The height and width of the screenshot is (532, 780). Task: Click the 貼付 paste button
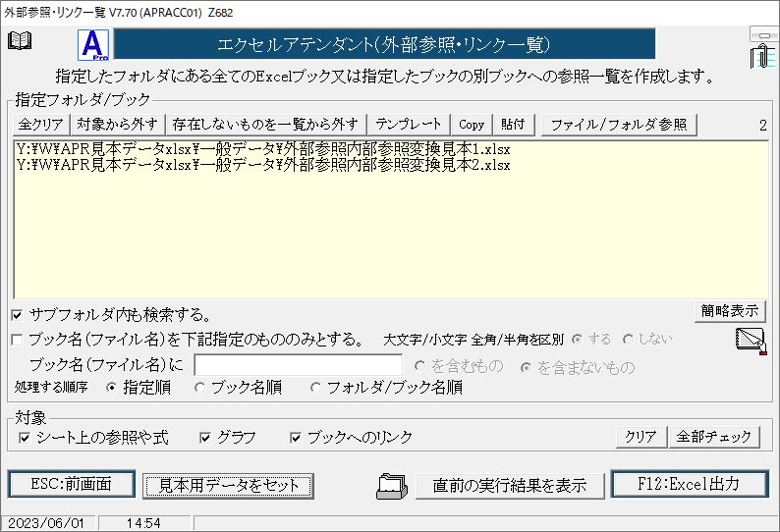(513, 125)
